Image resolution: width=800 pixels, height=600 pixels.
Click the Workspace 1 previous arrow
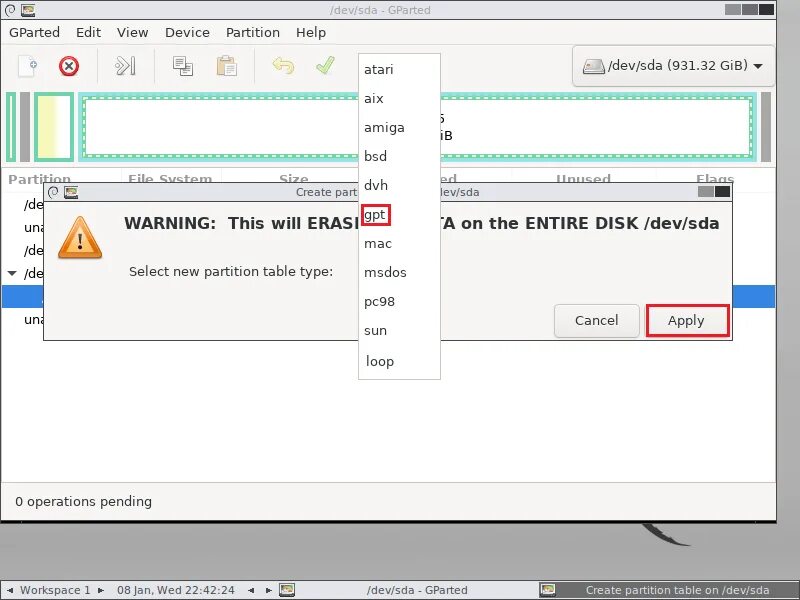click(10, 590)
